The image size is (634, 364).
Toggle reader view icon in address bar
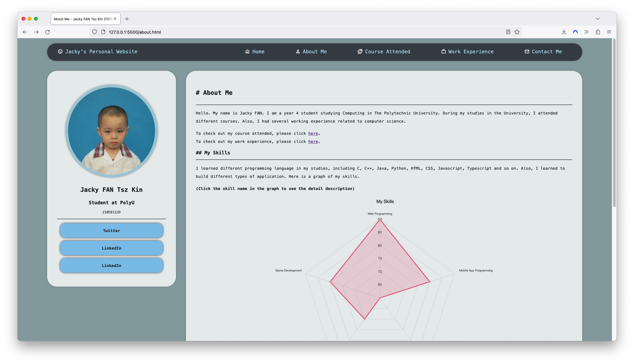(508, 32)
